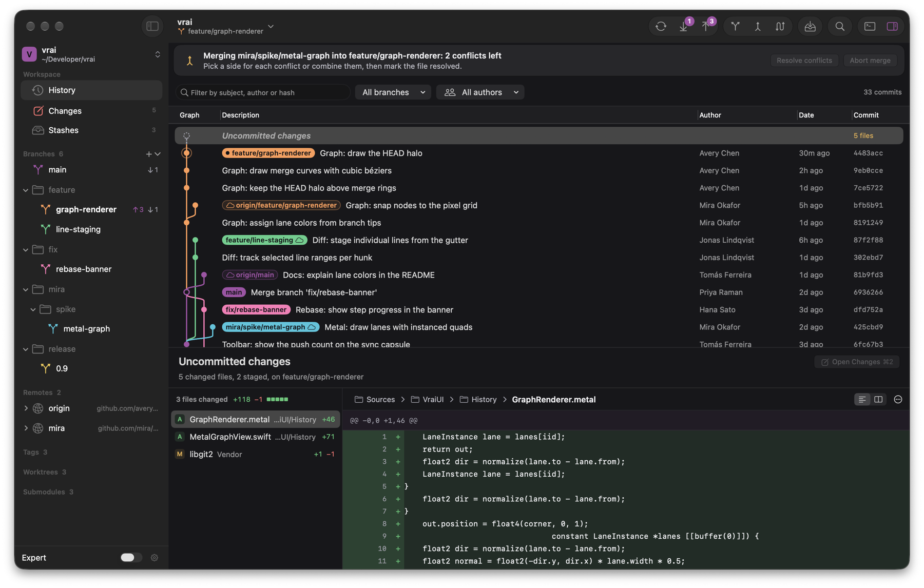Collapse the fix branch folder
This screenshot has width=924, height=588.
pyautogui.click(x=26, y=250)
